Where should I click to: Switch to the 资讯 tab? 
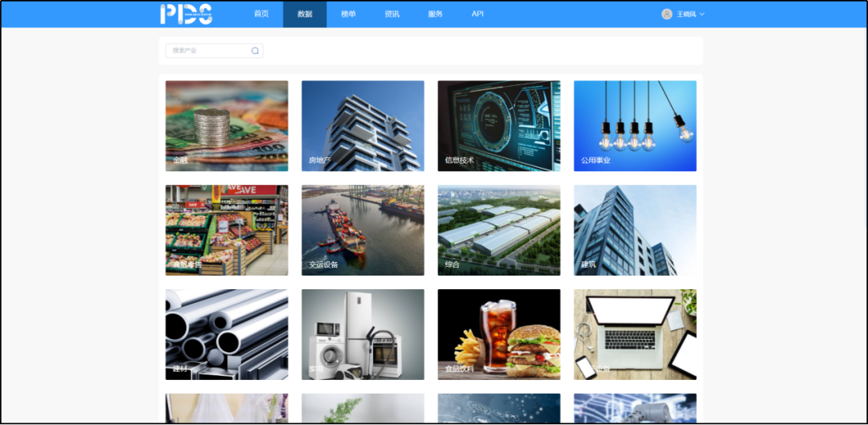pos(391,14)
